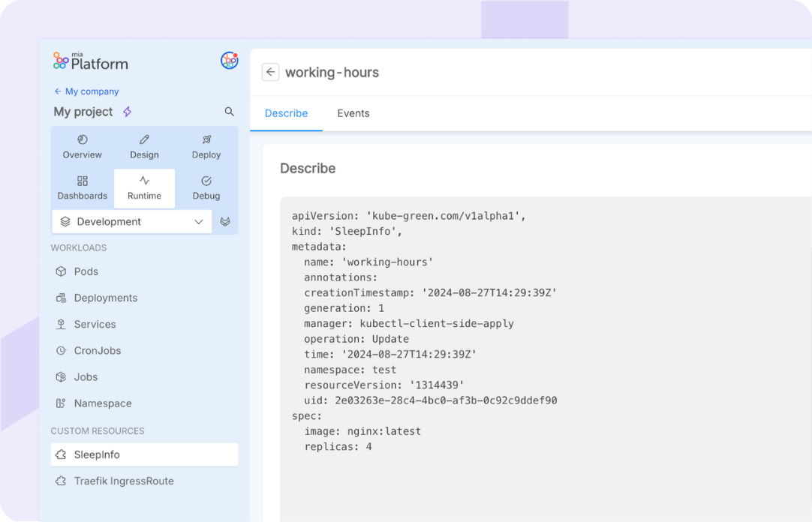Click the Mia-Platform logo
This screenshot has height=522, width=812.
tap(89, 61)
